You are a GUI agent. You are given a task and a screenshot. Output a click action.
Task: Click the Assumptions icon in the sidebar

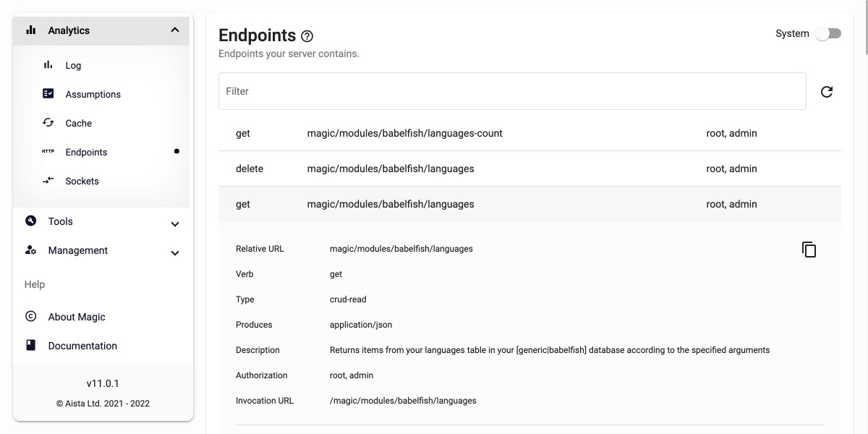tap(48, 93)
